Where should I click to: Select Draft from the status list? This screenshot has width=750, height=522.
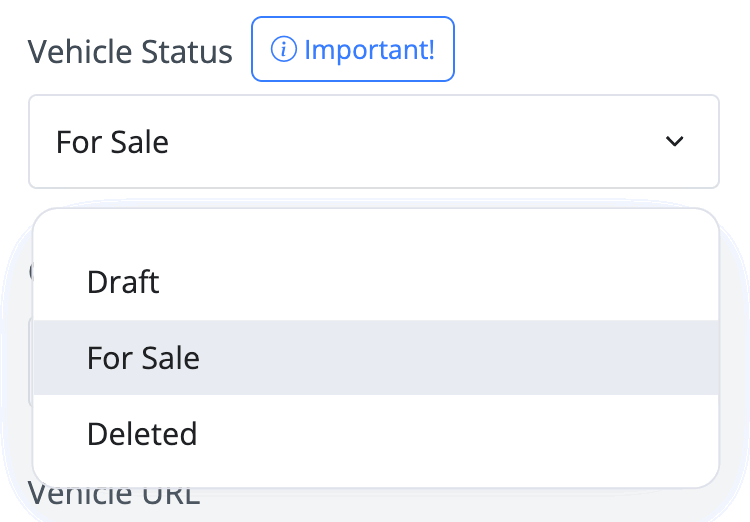(376, 282)
